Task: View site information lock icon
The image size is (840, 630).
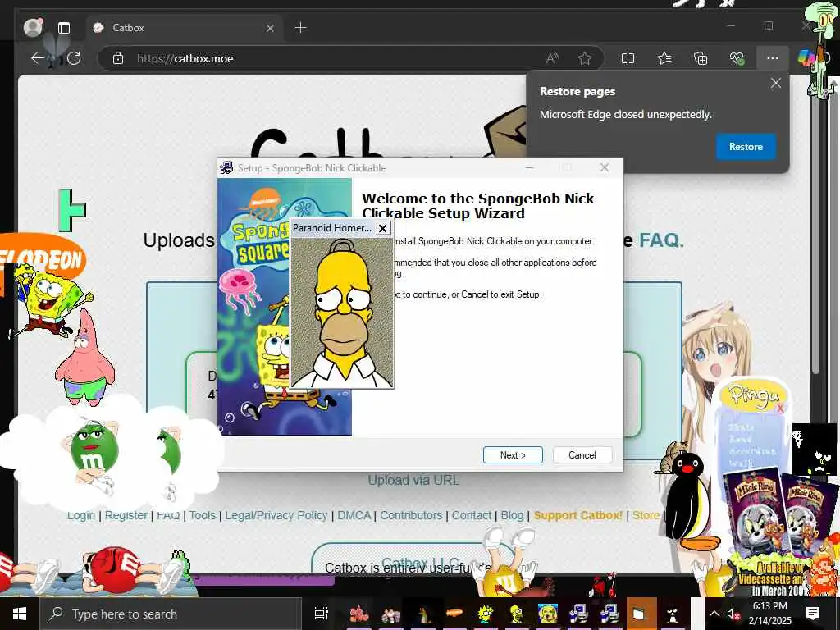Action: point(118,58)
